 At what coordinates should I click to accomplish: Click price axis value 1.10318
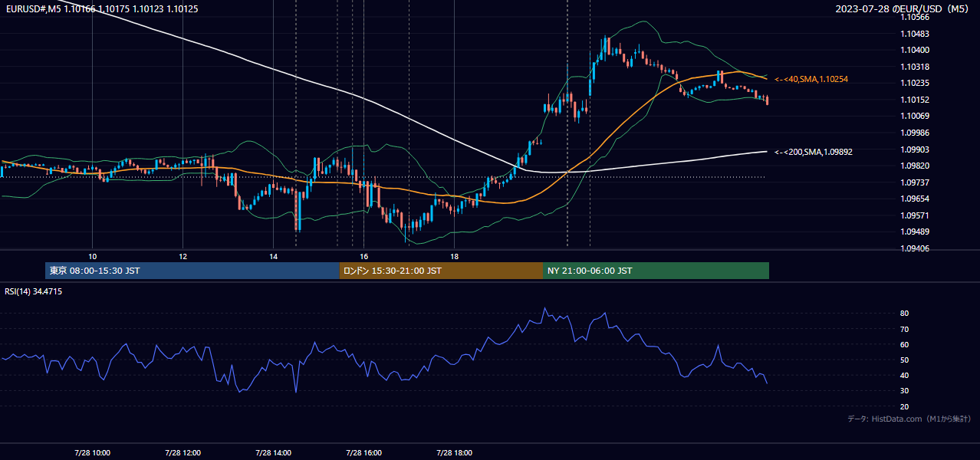pyautogui.click(x=915, y=67)
